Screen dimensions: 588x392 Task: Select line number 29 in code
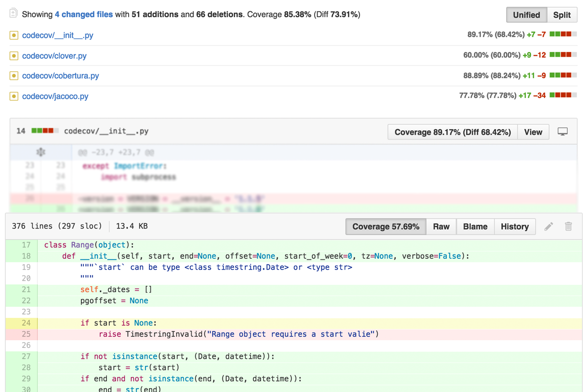[26, 379]
